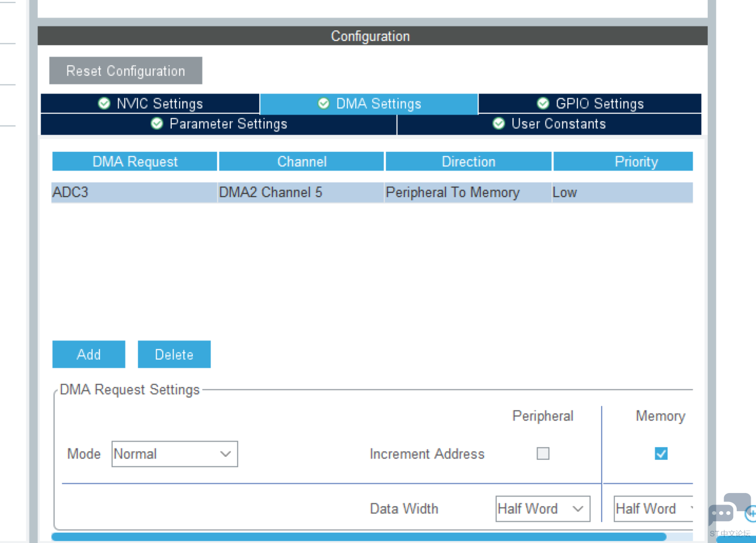Viewport: 756px width, 543px height.
Task: Click the green check icon on NVIC Settings
Action: click(x=104, y=104)
